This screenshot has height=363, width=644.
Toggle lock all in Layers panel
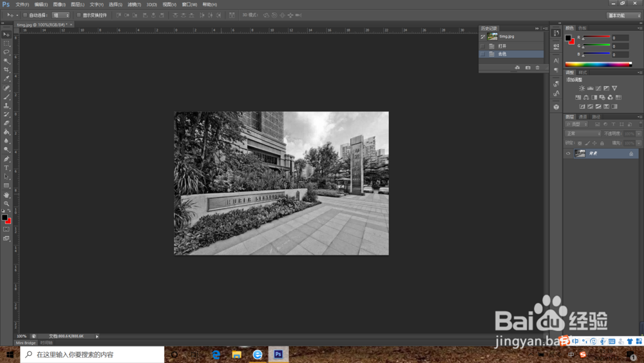pyautogui.click(x=602, y=144)
